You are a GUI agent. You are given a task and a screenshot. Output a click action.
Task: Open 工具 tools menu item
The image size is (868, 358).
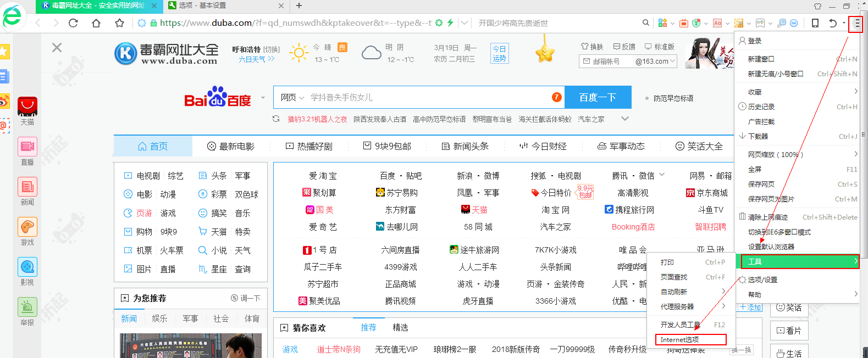click(800, 261)
